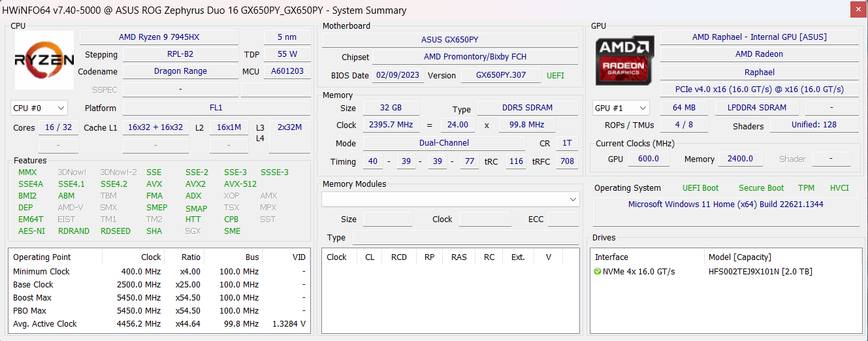
Task: Click the Memory Modules Size field
Action: [x=387, y=219]
